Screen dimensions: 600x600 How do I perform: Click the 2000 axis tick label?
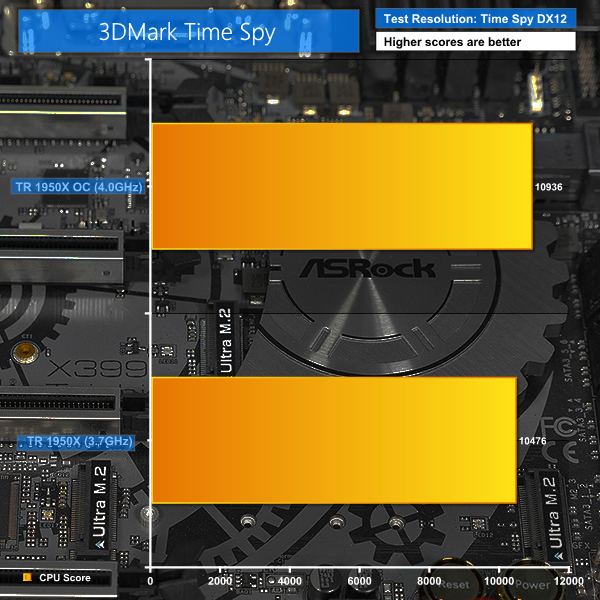click(x=220, y=581)
